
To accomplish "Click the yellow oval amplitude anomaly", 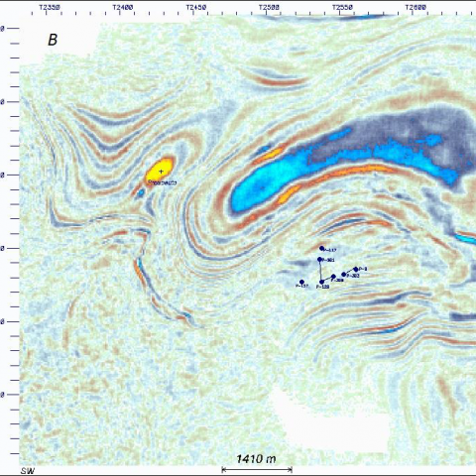I will tap(160, 171).
